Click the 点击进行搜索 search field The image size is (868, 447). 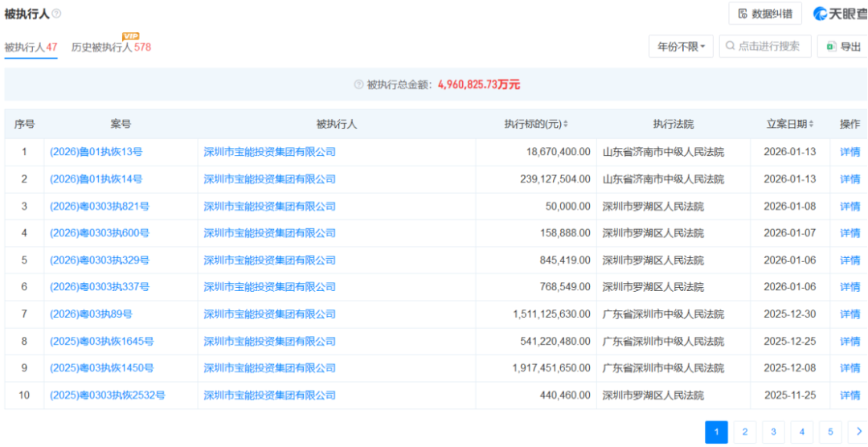[x=765, y=47]
